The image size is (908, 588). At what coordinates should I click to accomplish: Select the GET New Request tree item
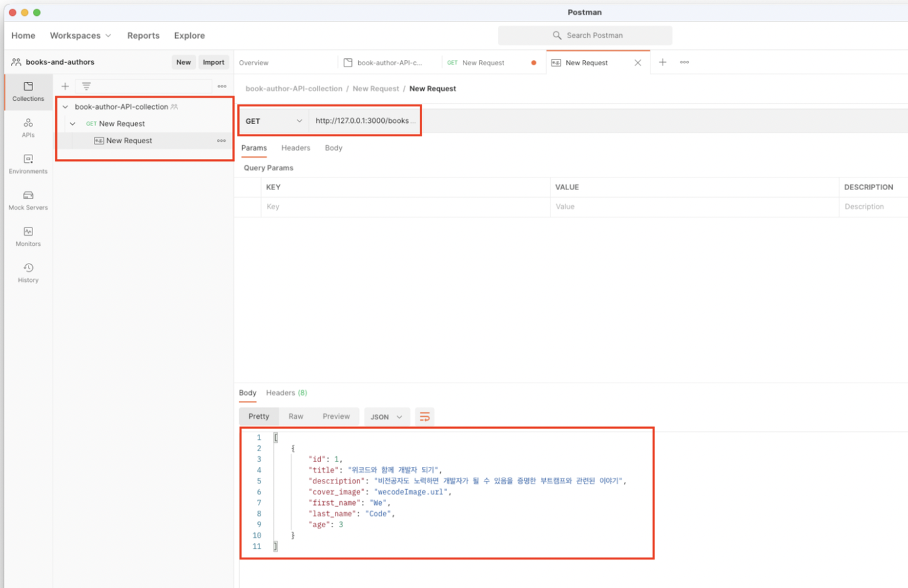coord(145,124)
